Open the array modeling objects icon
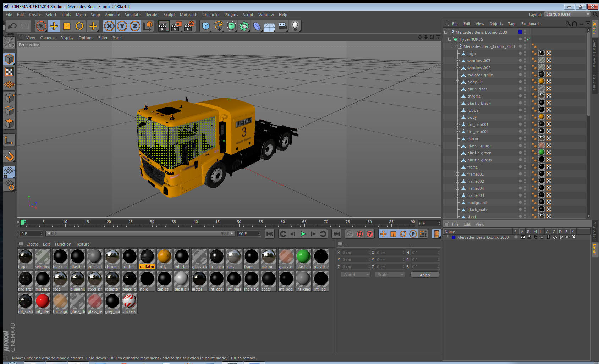The height and width of the screenshot is (364, 599). 244,26
